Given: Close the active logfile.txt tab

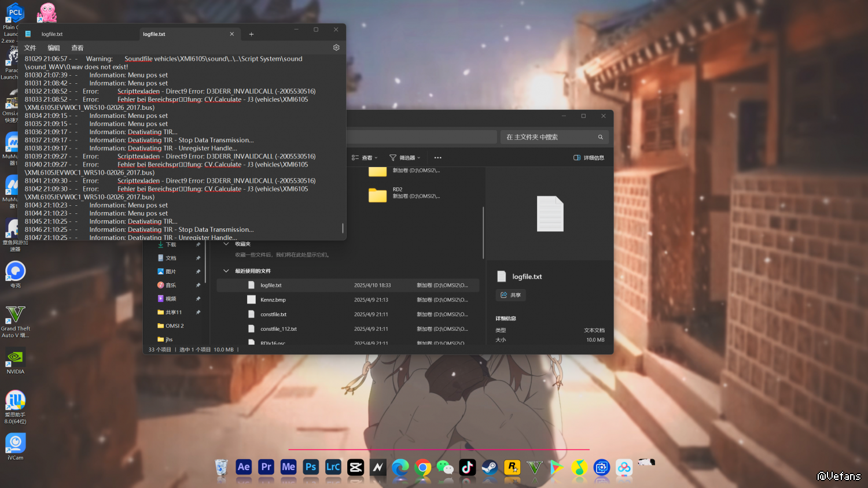Looking at the screenshot, I should pyautogui.click(x=232, y=34).
